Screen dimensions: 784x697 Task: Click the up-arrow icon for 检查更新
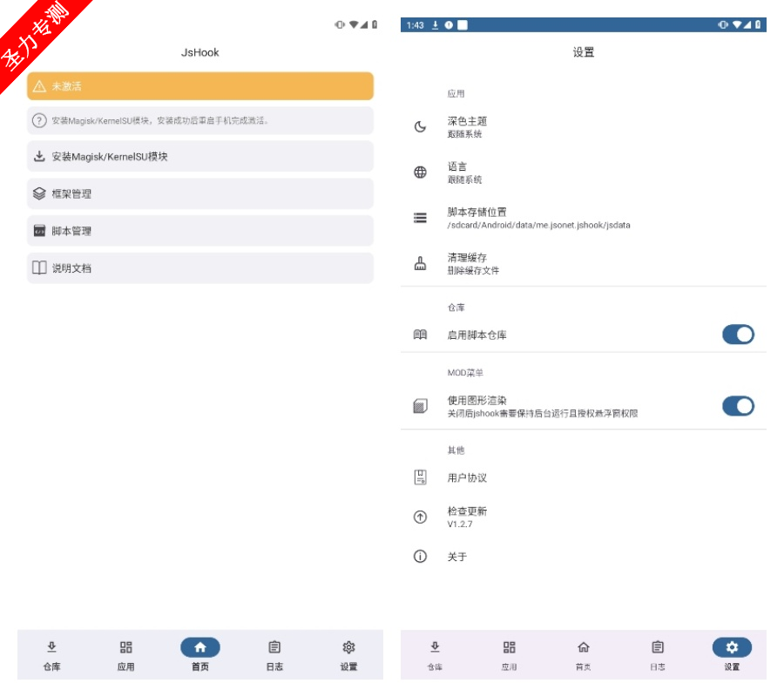pyautogui.click(x=420, y=517)
